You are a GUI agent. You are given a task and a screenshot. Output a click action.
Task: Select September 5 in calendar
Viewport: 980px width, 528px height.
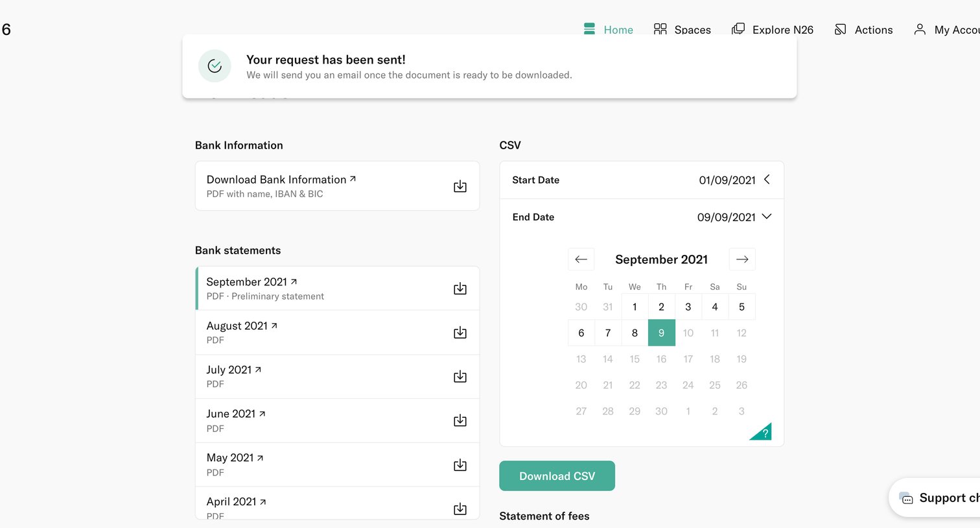pyautogui.click(x=741, y=307)
